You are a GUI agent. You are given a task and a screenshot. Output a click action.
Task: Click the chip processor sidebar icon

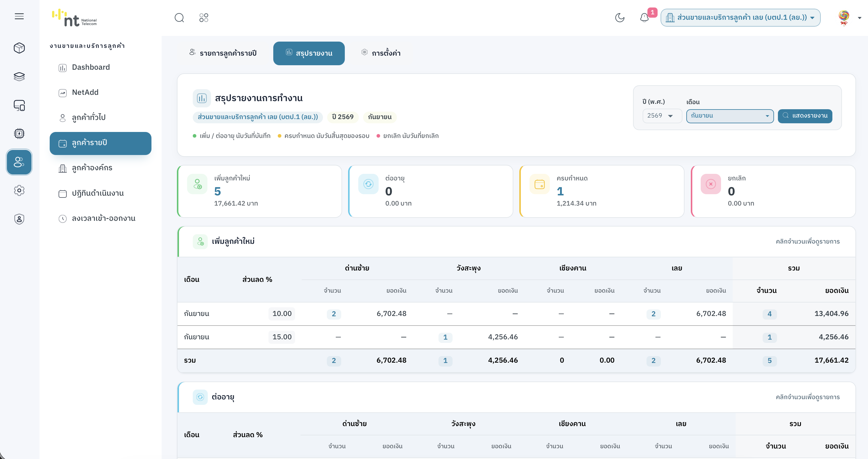pos(19,134)
